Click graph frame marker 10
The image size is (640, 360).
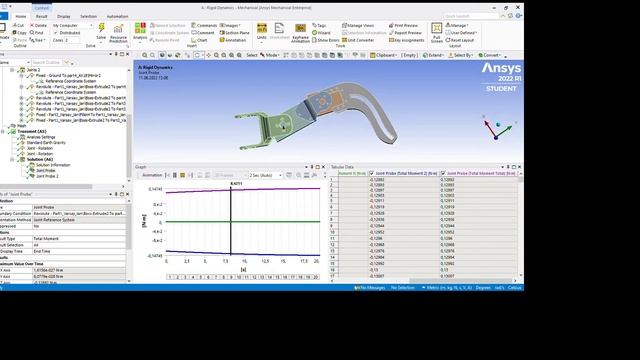(x=239, y=277)
